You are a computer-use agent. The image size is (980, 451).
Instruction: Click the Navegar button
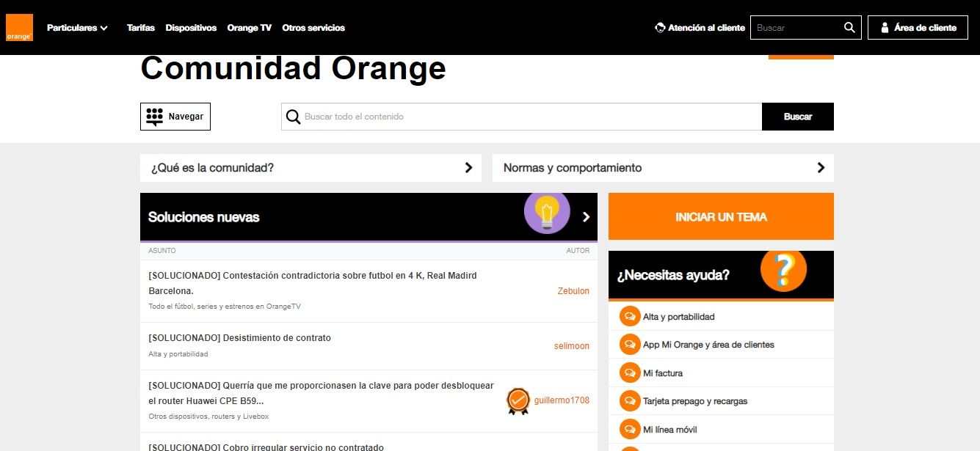click(x=175, y=117)
